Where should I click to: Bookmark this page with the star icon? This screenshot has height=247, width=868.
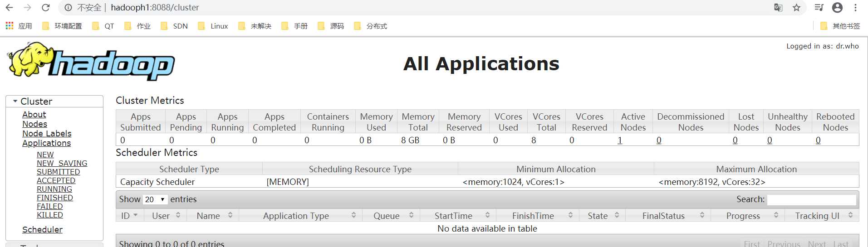tap(796, 8)
